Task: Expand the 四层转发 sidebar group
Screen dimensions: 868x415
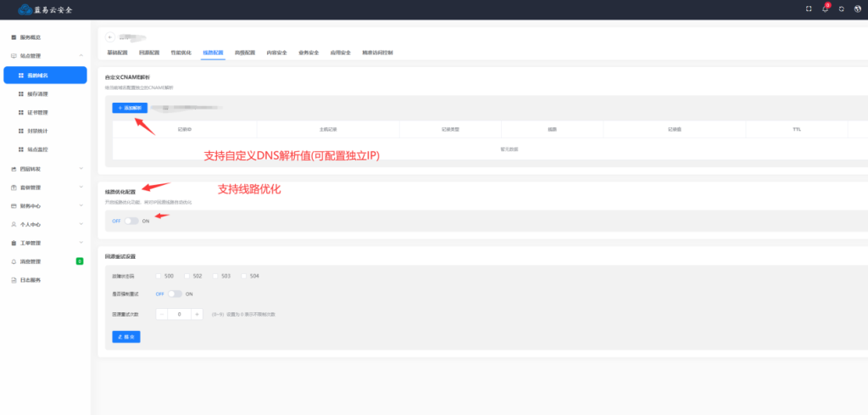Action: 81,168
